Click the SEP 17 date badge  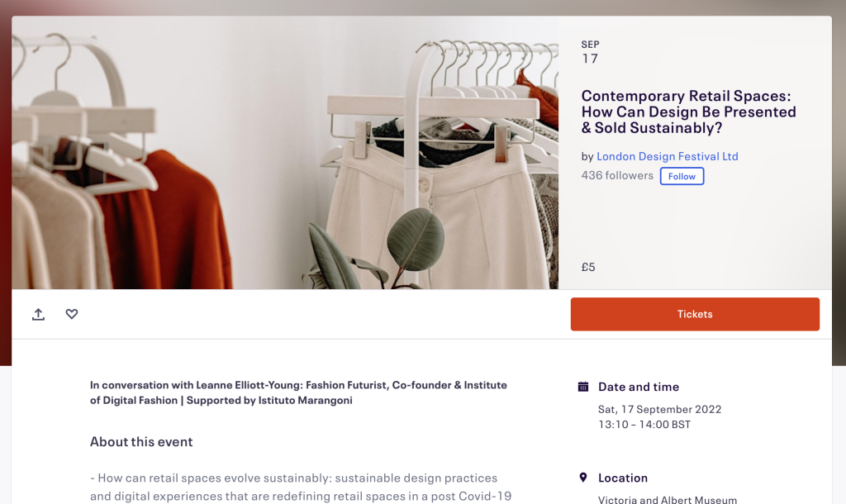pos(590,52)
